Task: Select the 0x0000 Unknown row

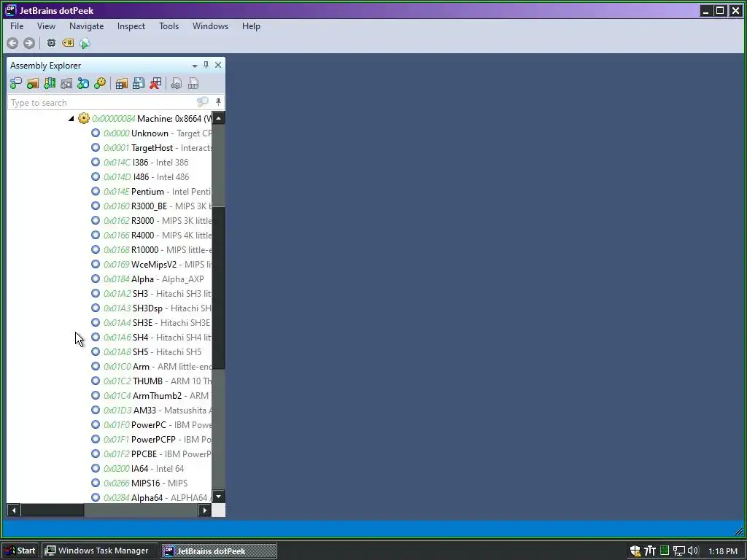Action: click(x=152, y=133)
